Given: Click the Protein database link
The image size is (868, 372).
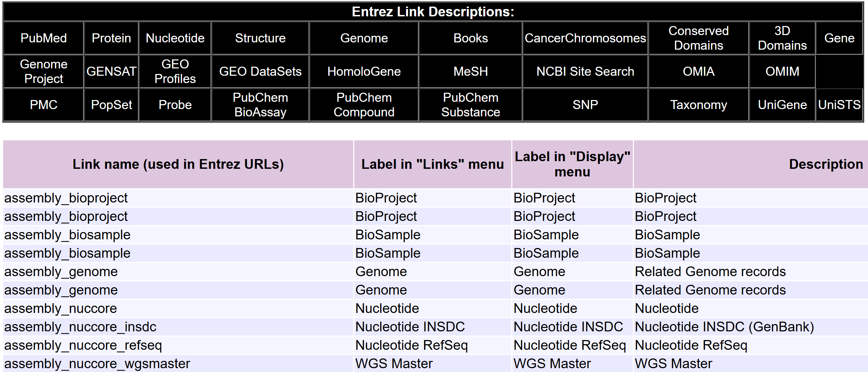Looking at the screenshot, I should coord(111,38).
